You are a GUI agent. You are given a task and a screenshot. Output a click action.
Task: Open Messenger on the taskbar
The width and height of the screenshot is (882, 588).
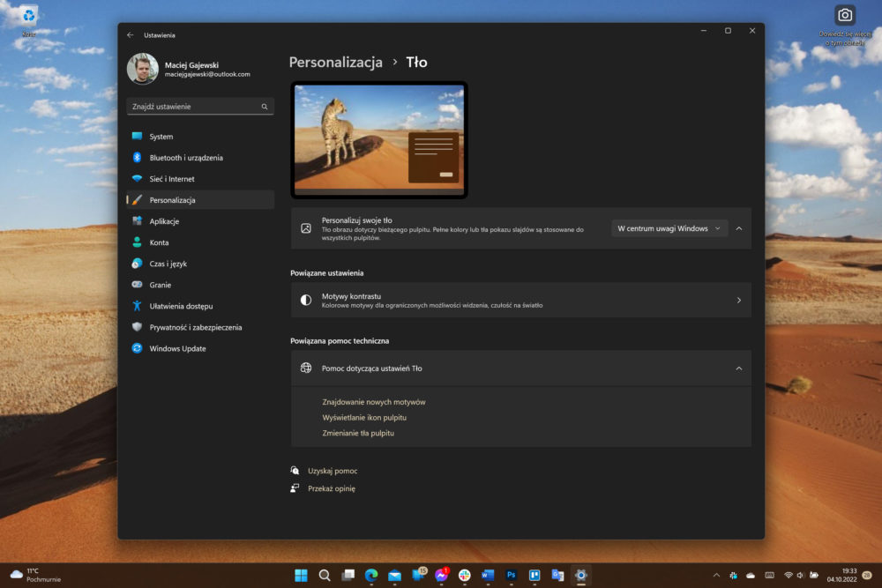(x=442, y=575)
